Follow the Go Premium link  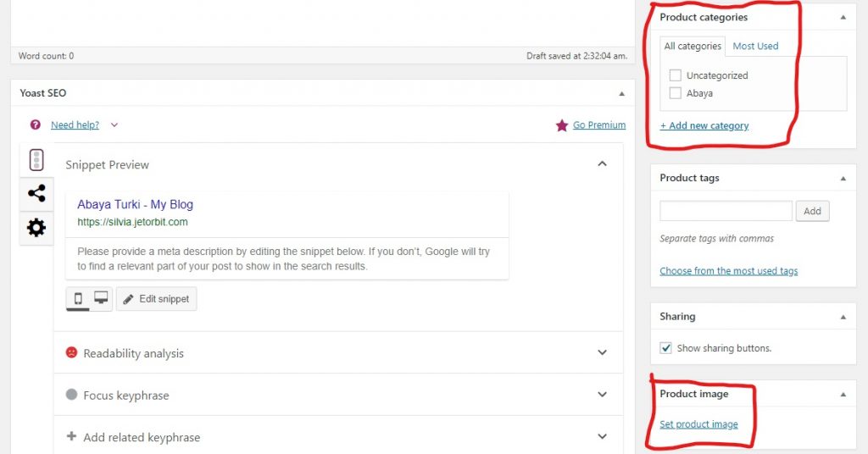[x=599, y=125]
